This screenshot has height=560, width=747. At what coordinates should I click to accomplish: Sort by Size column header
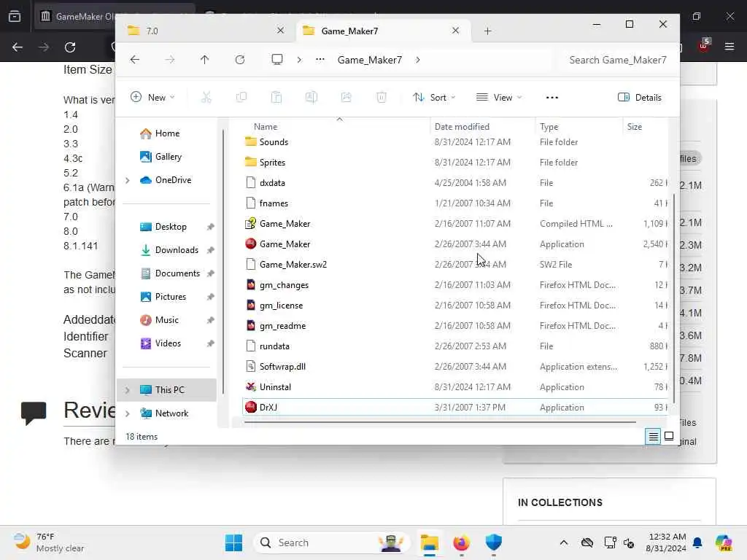[634, 127]
